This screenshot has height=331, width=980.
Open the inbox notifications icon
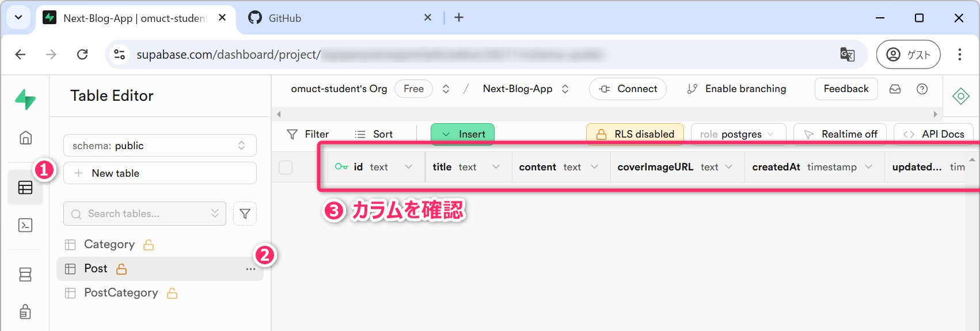pos(895,89)
